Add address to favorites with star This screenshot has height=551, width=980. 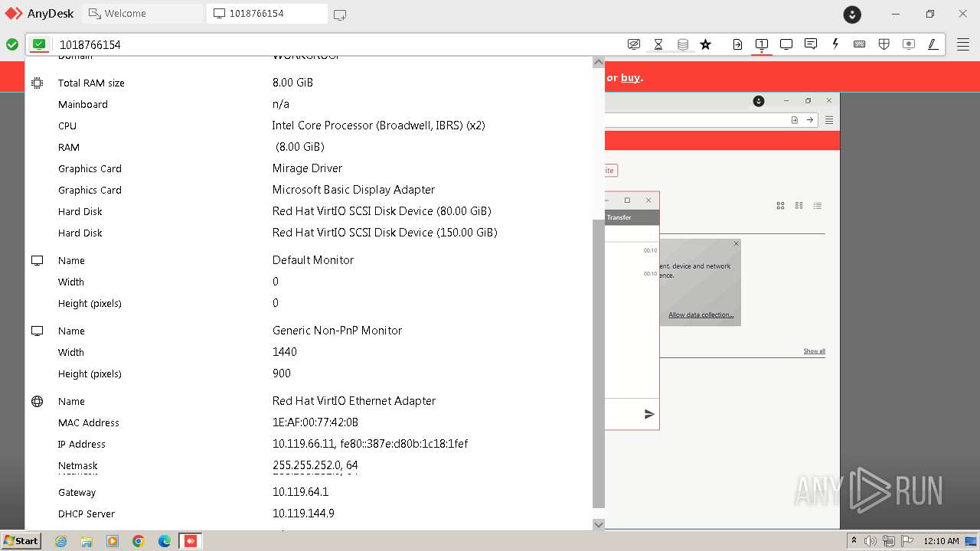tap(706, 44)
